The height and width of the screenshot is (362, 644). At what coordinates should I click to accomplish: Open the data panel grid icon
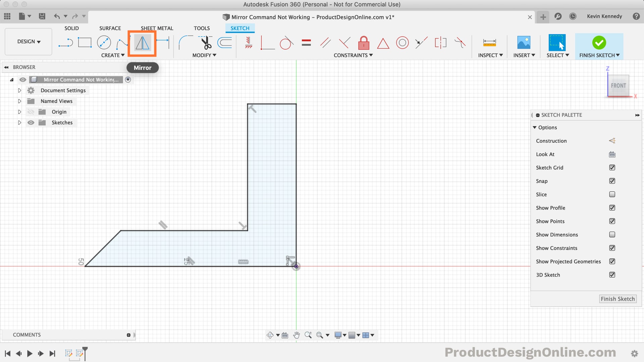7,16
